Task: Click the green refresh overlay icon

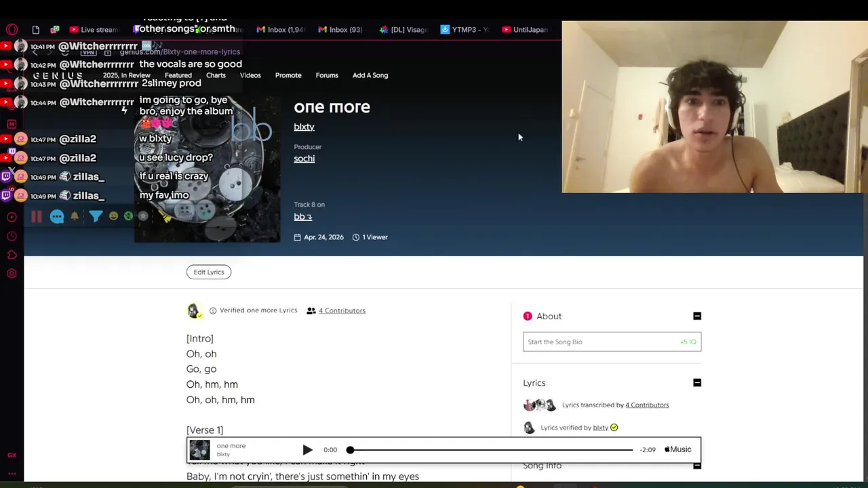Action: coord(128,216)
